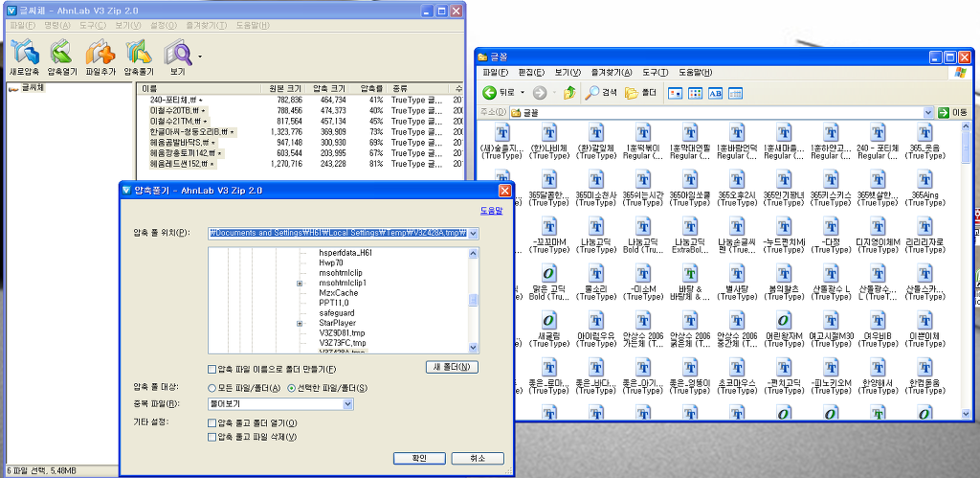The image size is (980, 478).
Task: Go up one folder in the Fonts window
Action: (x=569, y=93)
